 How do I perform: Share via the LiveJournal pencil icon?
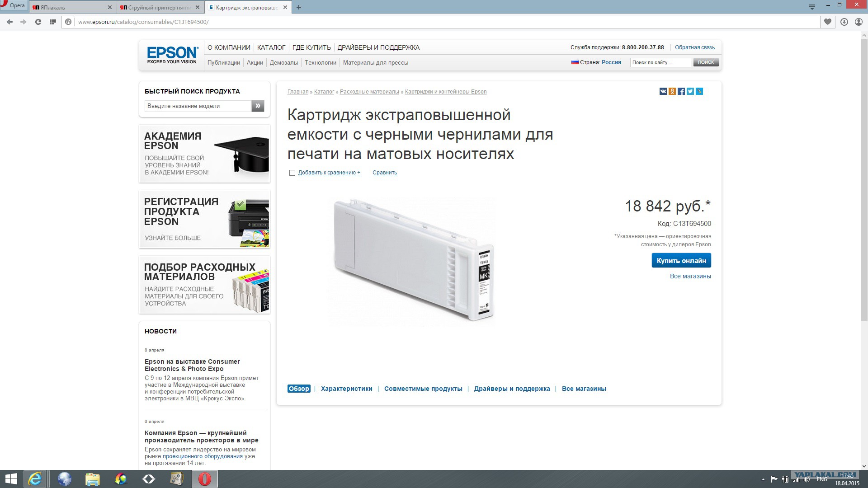699,91
